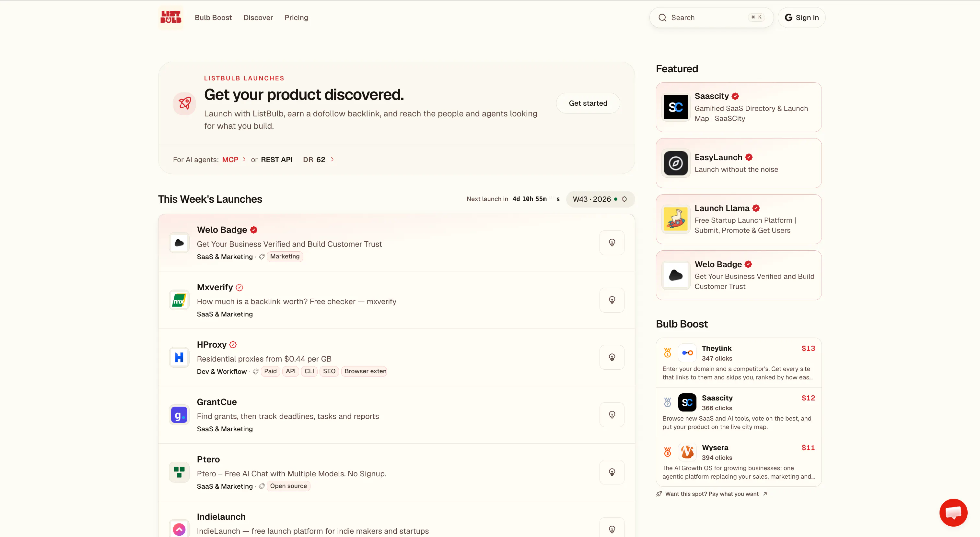Open the W43 · 2026 week selector
The image size is (980, 537).
click(600, 199)
